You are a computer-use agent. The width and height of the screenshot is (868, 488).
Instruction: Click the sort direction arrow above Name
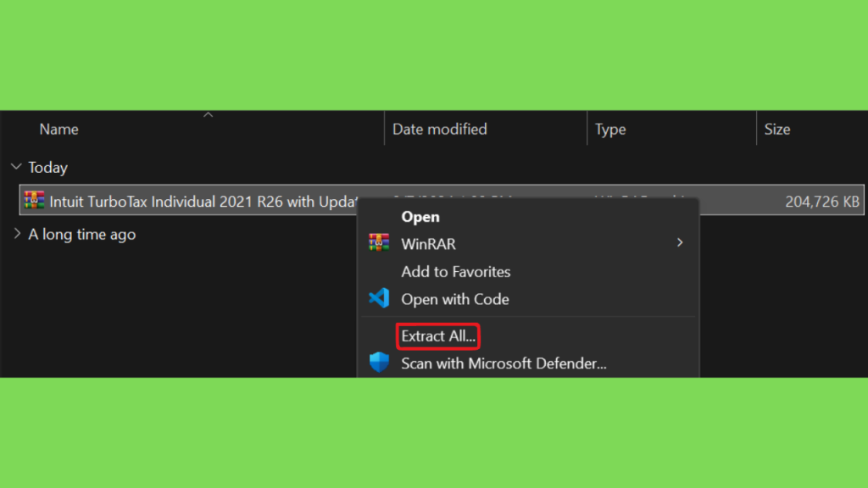pyautogui.click(x=209, y=115)
